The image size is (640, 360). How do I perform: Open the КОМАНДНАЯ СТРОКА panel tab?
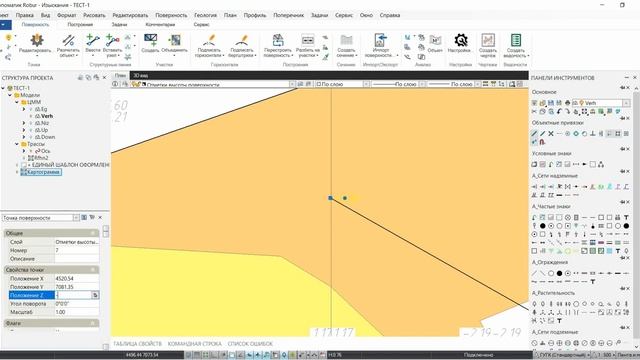point(194,344)
